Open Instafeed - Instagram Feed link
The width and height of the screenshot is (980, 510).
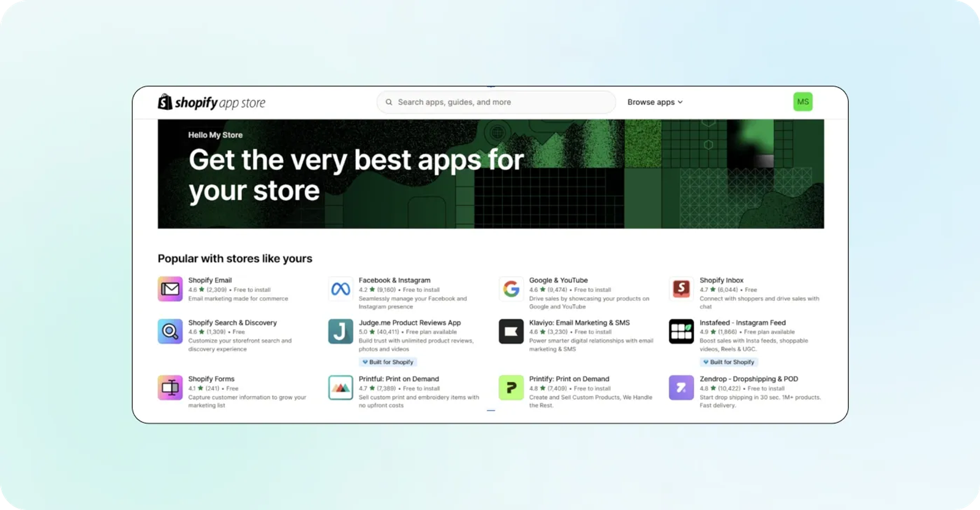(743, 322)
